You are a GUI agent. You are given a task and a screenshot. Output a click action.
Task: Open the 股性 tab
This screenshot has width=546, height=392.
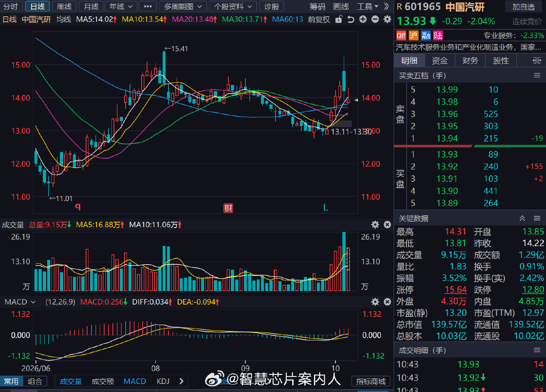[x=501, y=61]
